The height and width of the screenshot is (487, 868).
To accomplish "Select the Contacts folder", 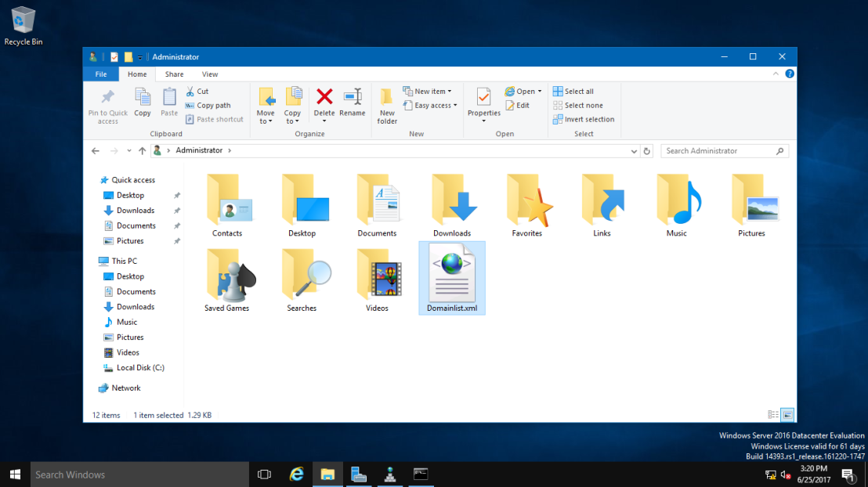I will tap(227, 205).
